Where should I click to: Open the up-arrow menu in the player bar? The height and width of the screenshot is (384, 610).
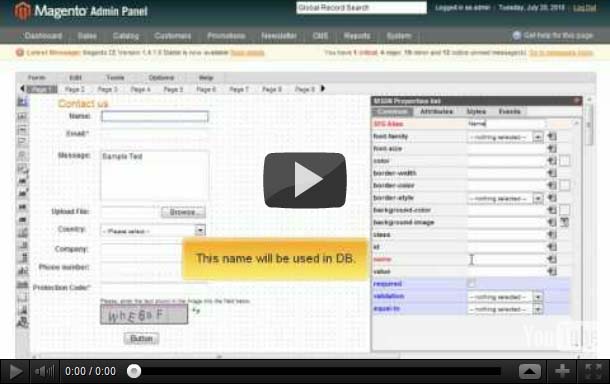[529, 372]
